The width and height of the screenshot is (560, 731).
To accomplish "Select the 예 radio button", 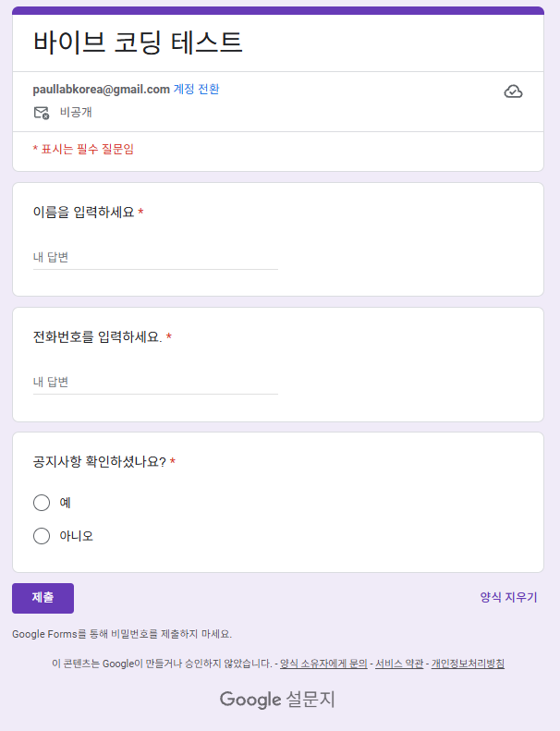I will click(x=42, y=503).
